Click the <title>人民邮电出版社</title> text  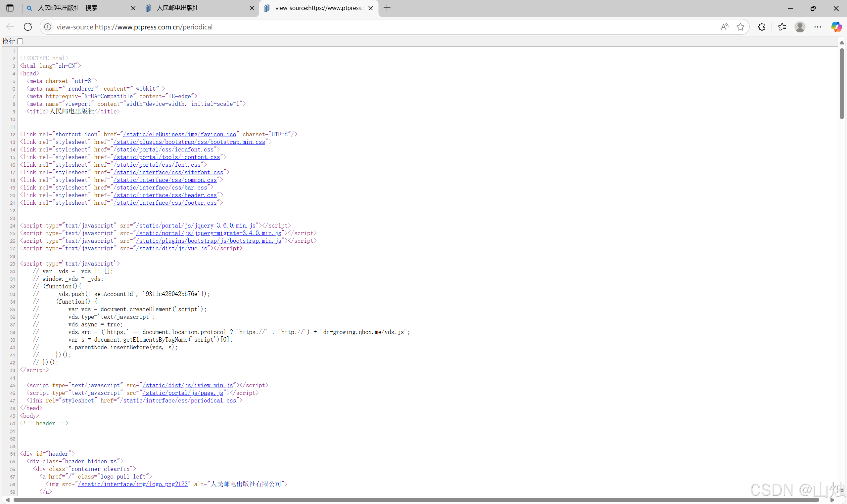[x=73, y=111]
